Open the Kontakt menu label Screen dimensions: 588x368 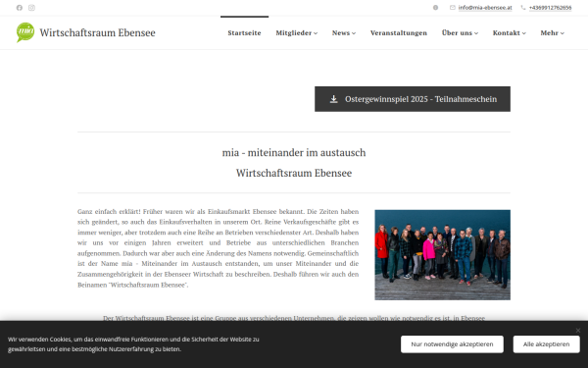tap(507, 33)
